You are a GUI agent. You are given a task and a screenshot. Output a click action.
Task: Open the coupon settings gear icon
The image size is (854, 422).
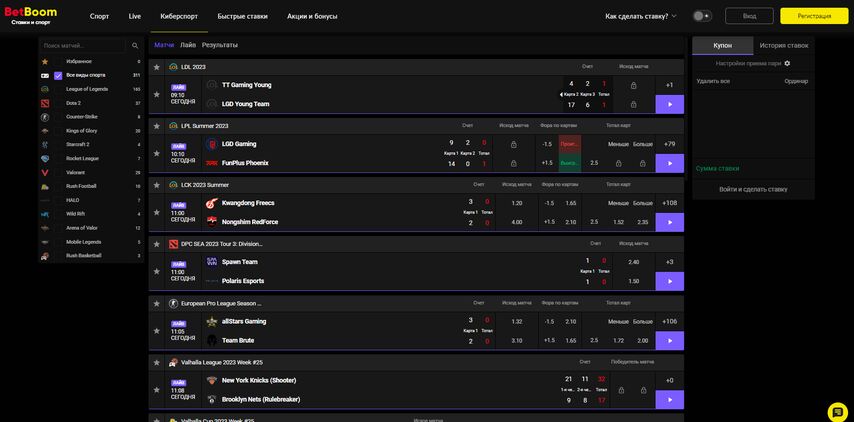[x=787, y=64]
